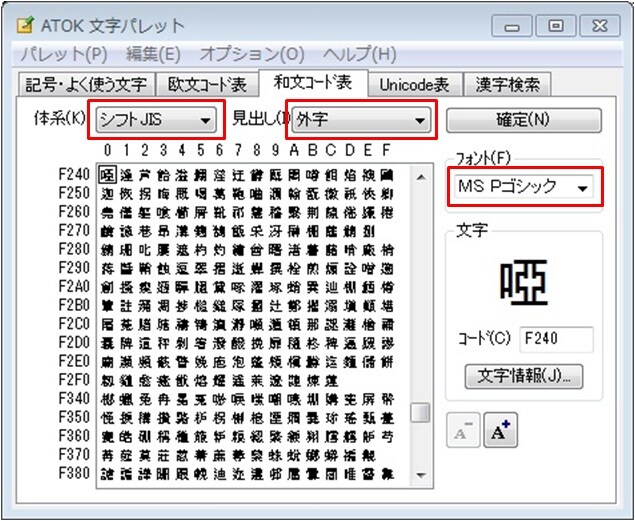Minimize the ATOK 文字パレット window
Viewport: 635px width, 521px height.
tap(512, 27)
